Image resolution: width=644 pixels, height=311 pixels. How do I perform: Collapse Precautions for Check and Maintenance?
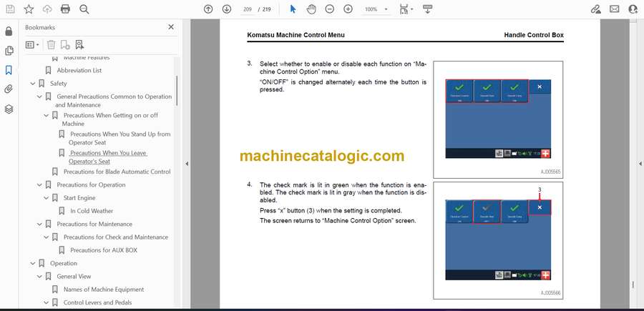[46, 237]
